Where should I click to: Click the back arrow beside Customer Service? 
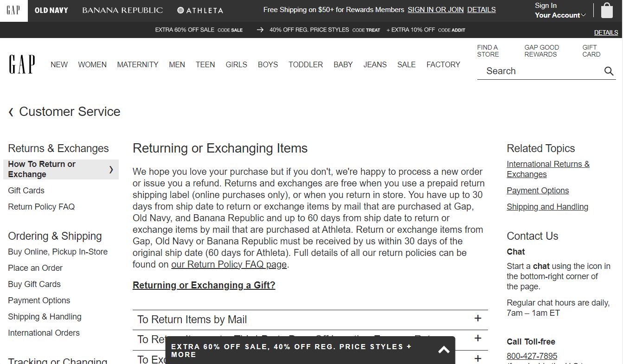coord(11,112)
